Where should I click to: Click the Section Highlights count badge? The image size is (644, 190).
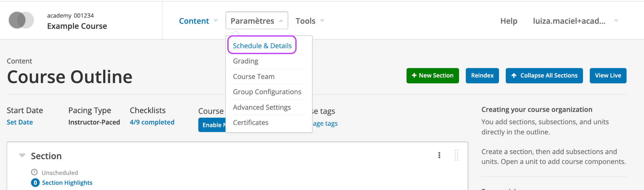35,183
